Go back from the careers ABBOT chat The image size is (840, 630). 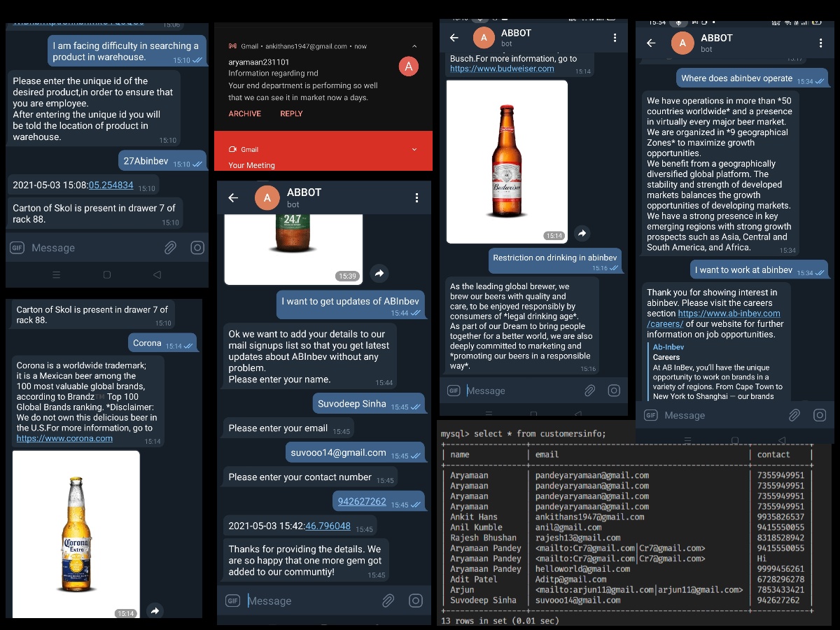tap(651, 43)
